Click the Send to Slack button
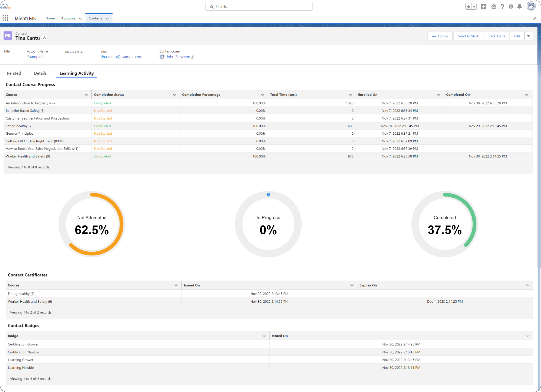 468,36
